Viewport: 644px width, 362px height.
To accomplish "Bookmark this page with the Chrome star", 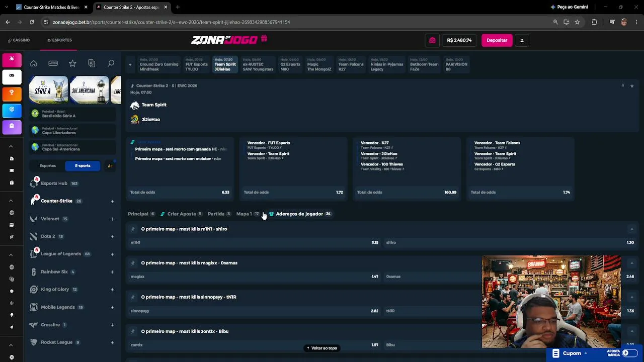I will (x=577, y=22).
